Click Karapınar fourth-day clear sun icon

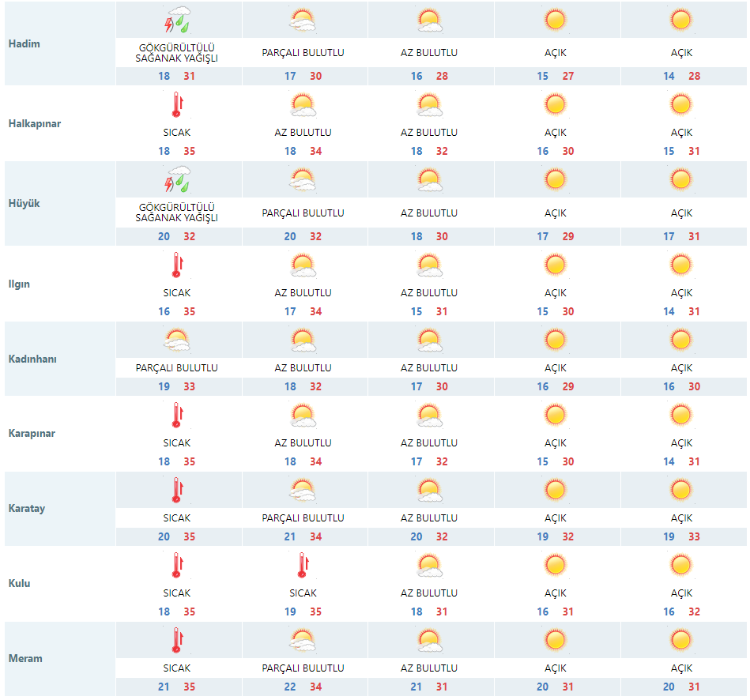(x=556, y=415)
